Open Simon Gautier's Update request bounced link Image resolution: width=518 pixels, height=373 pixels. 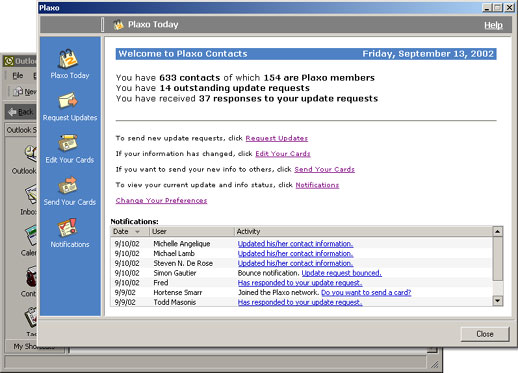click(x=342, y=273)
